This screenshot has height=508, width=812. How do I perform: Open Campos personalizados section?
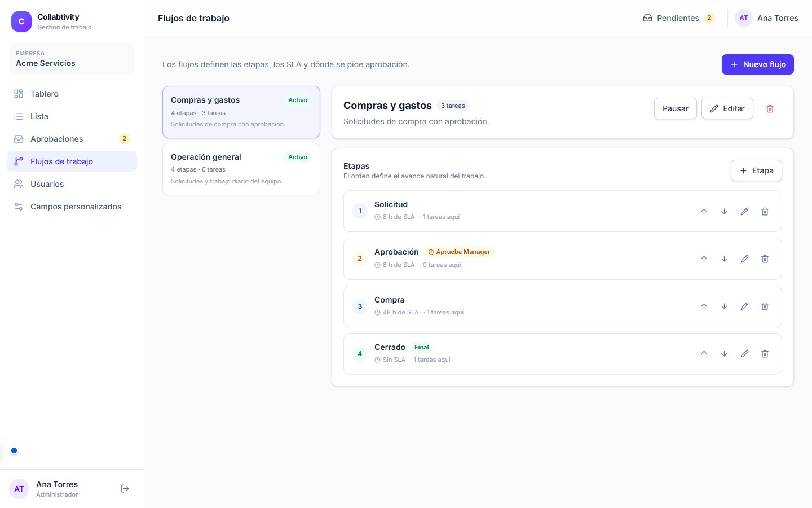[72, 207]
